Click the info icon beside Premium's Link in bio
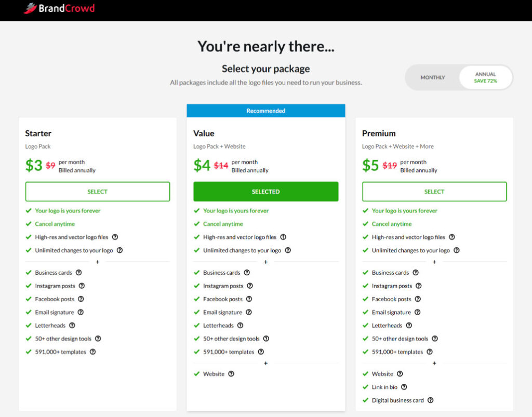 click(403, 387)
